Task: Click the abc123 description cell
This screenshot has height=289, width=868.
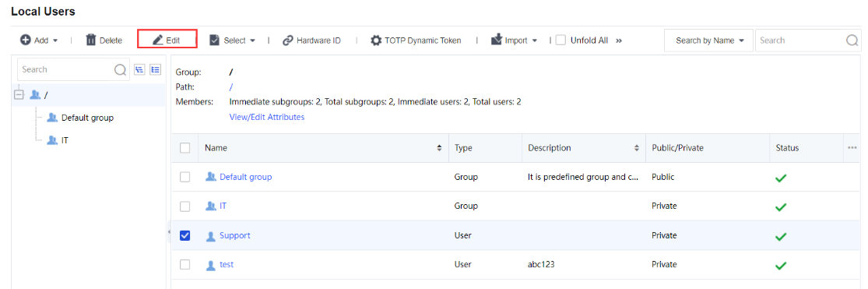Action: point(541,265)
